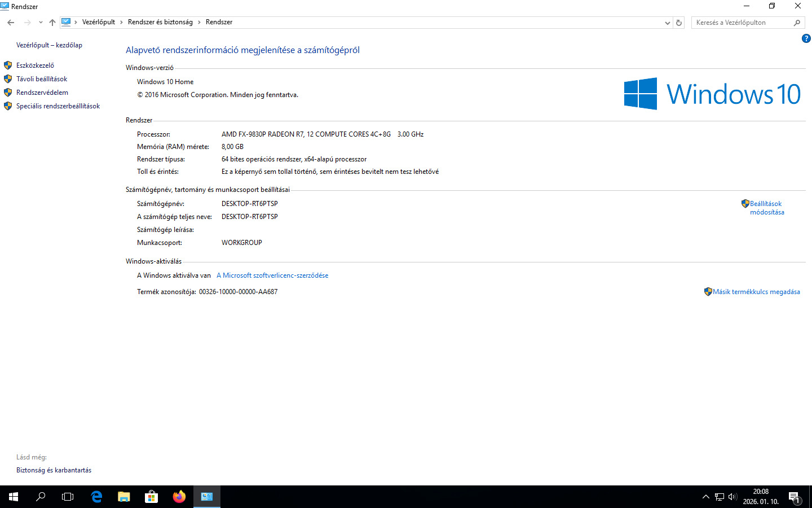Click Másik termékkulcs megadása

tap(756, 292)
